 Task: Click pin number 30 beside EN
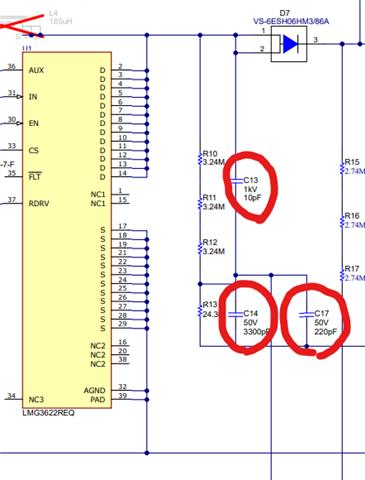12,119
